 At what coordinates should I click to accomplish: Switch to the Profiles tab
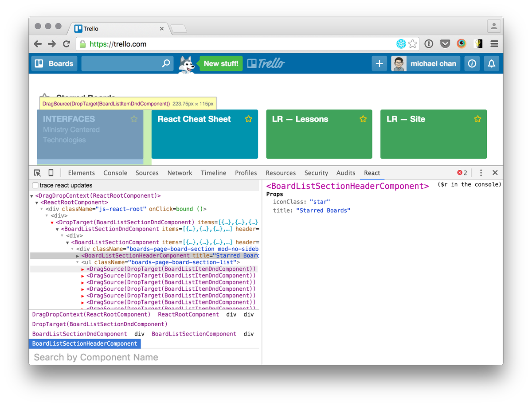(246, 173)
